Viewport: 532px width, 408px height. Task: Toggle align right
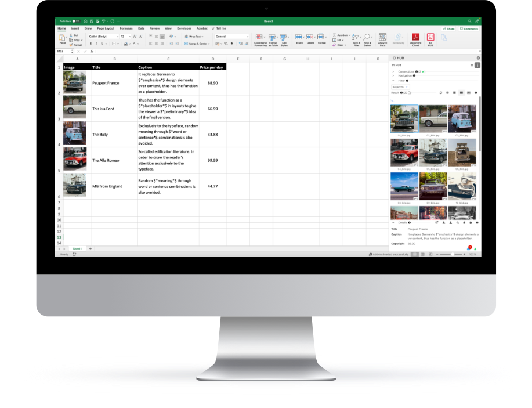click(162, 44)
